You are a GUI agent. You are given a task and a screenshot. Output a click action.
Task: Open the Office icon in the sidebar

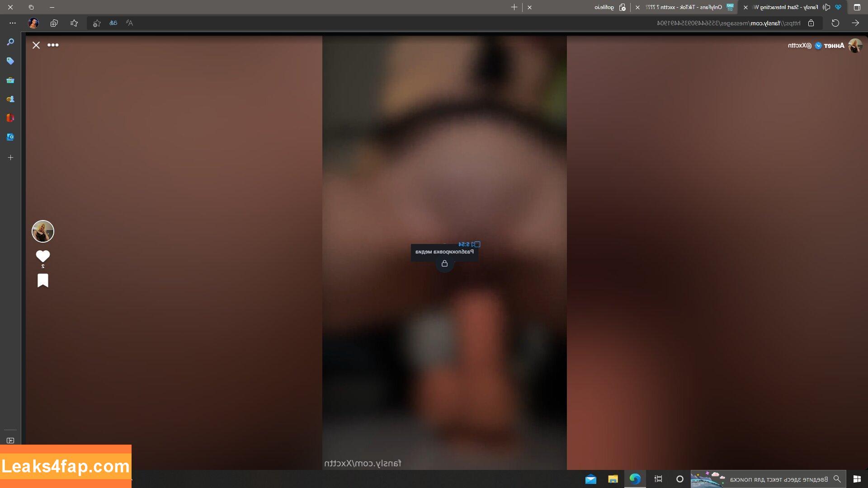pos(10,118)
